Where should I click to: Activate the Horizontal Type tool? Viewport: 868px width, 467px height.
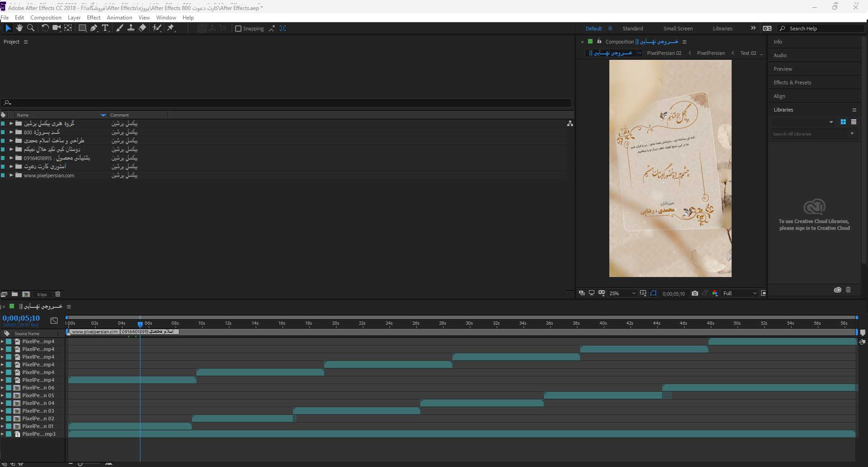[x=105, y=28]
